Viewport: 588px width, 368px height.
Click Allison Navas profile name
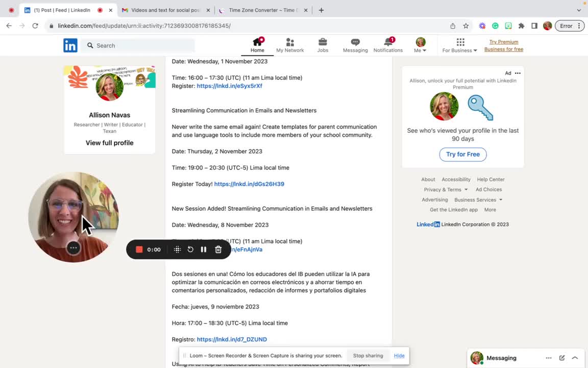(110, 115)
